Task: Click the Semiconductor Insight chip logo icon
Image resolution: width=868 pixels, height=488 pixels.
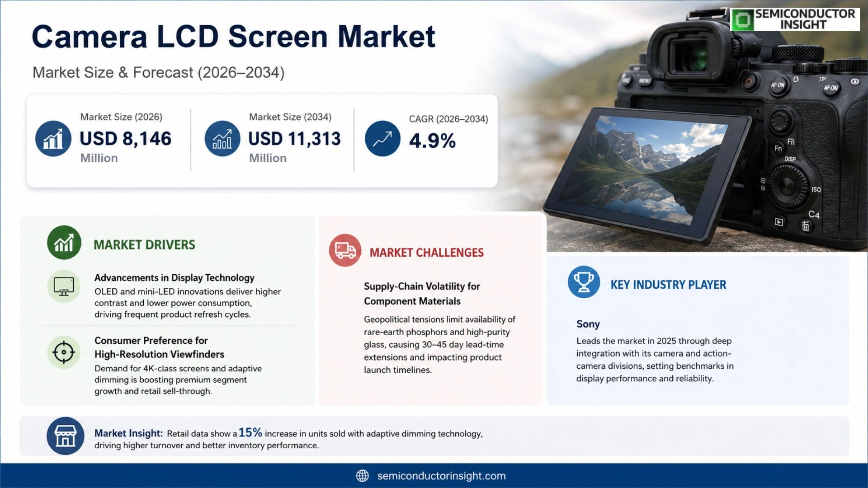Action: click(742, 20)
